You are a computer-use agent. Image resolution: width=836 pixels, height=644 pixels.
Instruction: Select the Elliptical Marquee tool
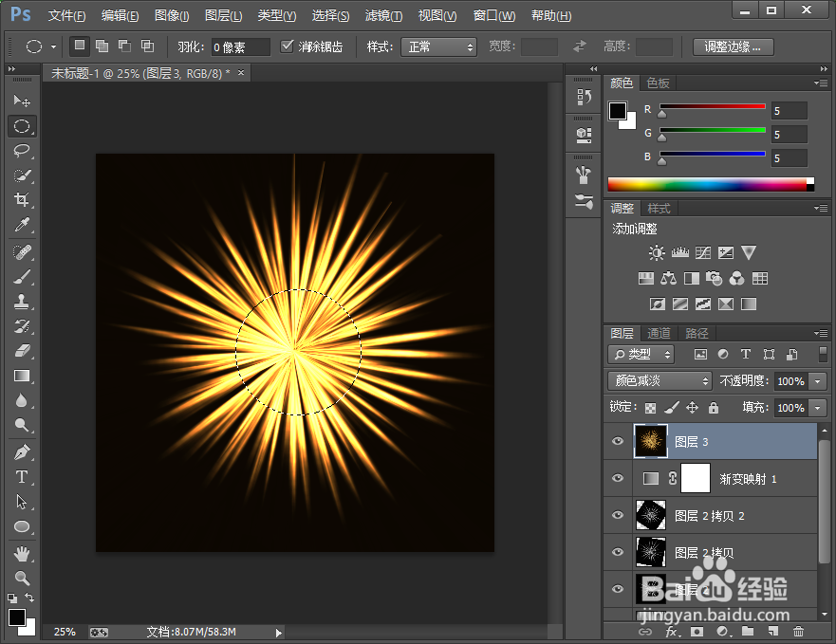click(21, 126)
